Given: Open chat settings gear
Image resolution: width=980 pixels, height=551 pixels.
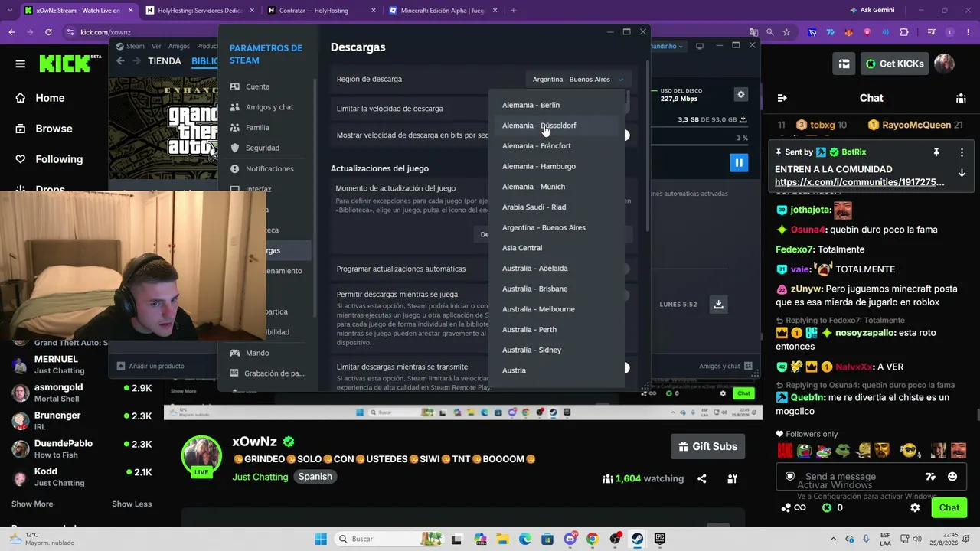Looking at the screenshot, I should [x=915, y=507].
